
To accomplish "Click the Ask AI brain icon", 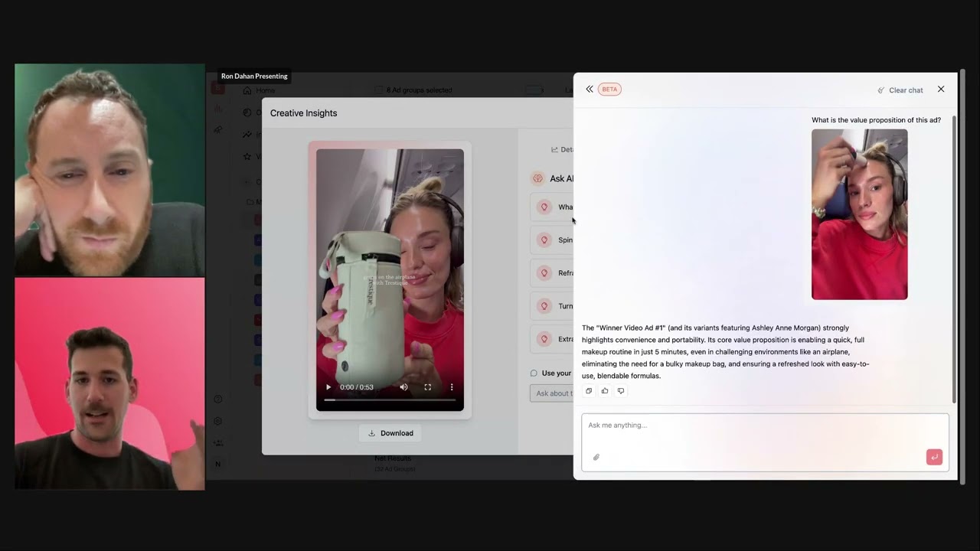I will (537, 178).
